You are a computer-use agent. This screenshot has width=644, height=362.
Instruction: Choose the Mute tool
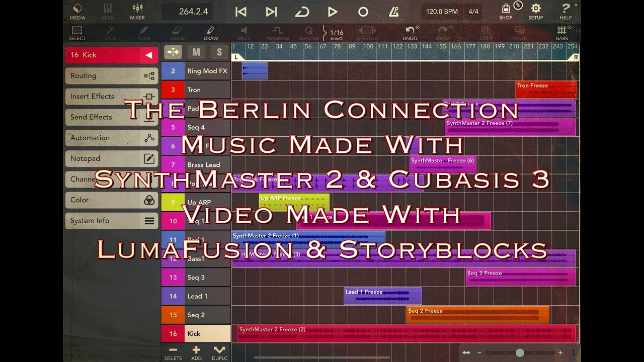(x=245, y=33)
